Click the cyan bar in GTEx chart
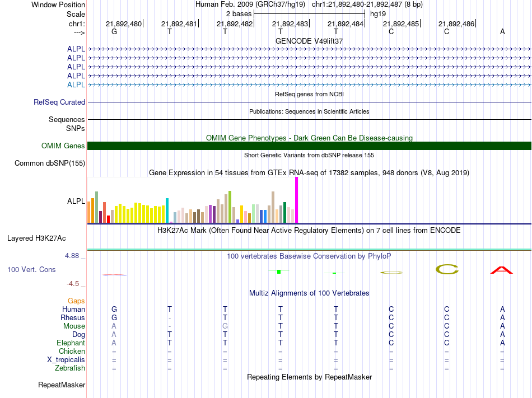This screenshot has width=532, height=398. click(167, 210)
